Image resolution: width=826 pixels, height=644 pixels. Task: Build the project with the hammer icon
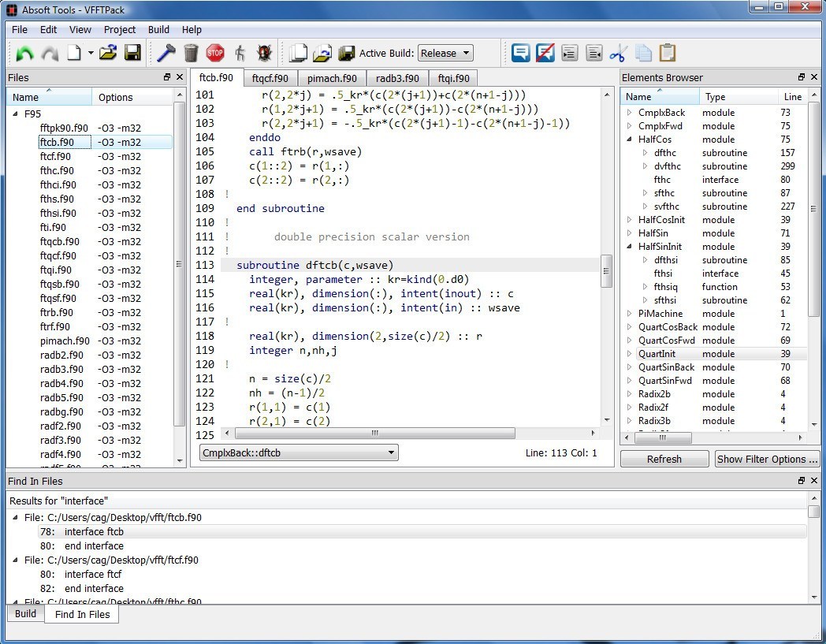click(166, 53)
